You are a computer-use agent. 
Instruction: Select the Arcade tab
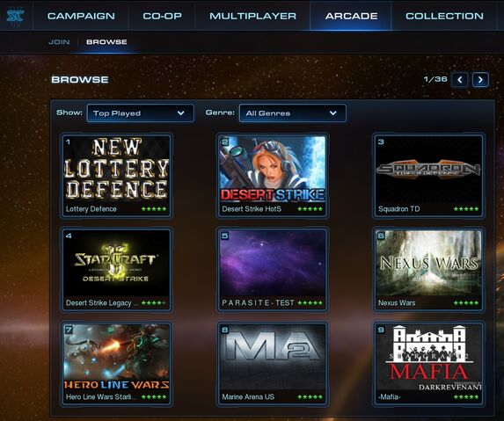pos(351,16)
